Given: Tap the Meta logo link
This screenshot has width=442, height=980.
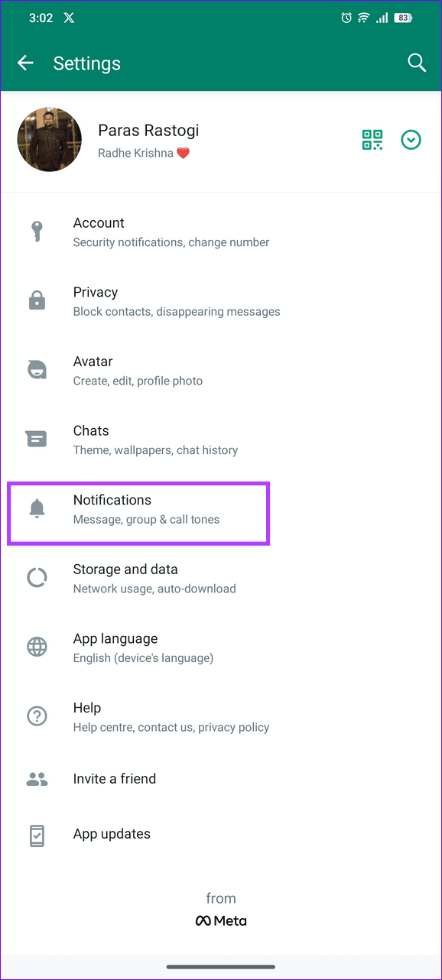Looking at the screenshot, I should tap(221, 920).
